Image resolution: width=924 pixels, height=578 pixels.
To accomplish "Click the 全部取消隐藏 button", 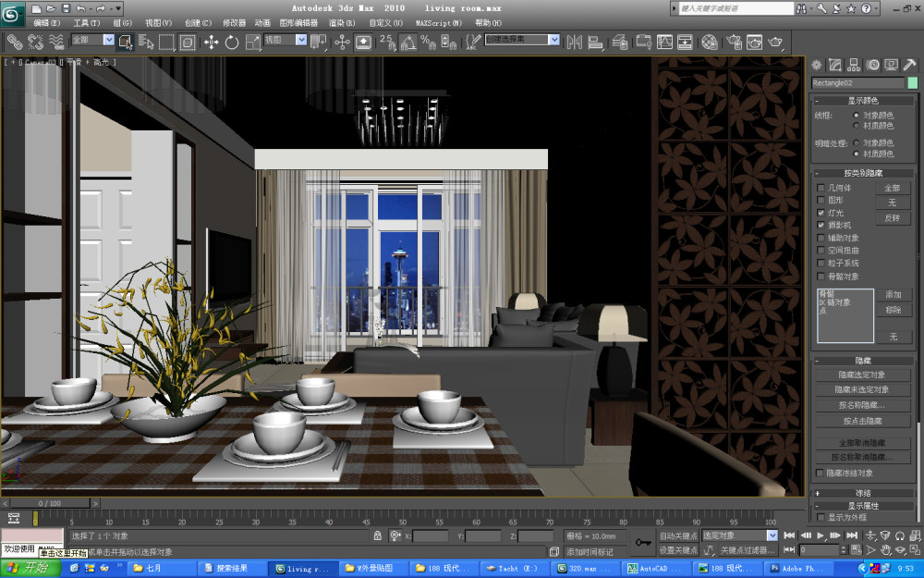I will (862, 442).
